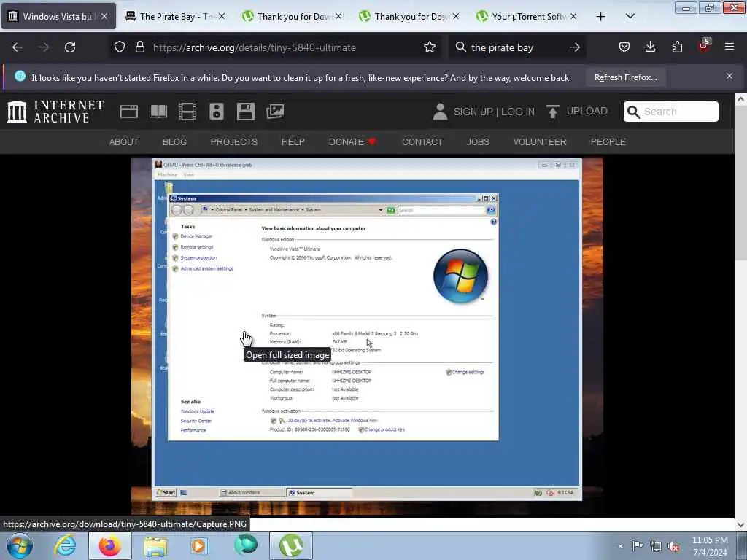Viewport: 747px width, 560px height.
Task: Open Internet Archive Images icon
Action: [x=275, y=112]
